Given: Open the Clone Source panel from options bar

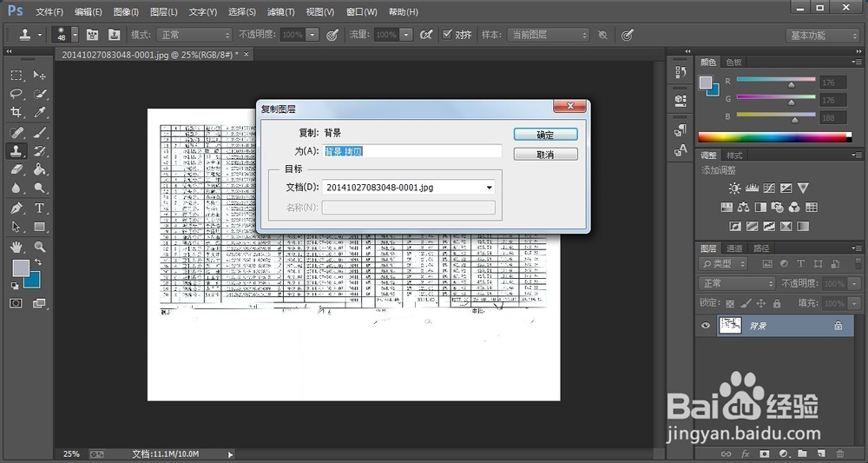Looking at the screenshot, I should [114, 35].
